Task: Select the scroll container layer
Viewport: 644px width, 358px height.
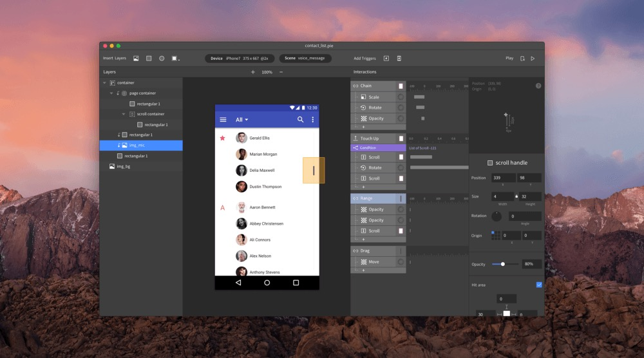Action: tap(141, 114)
